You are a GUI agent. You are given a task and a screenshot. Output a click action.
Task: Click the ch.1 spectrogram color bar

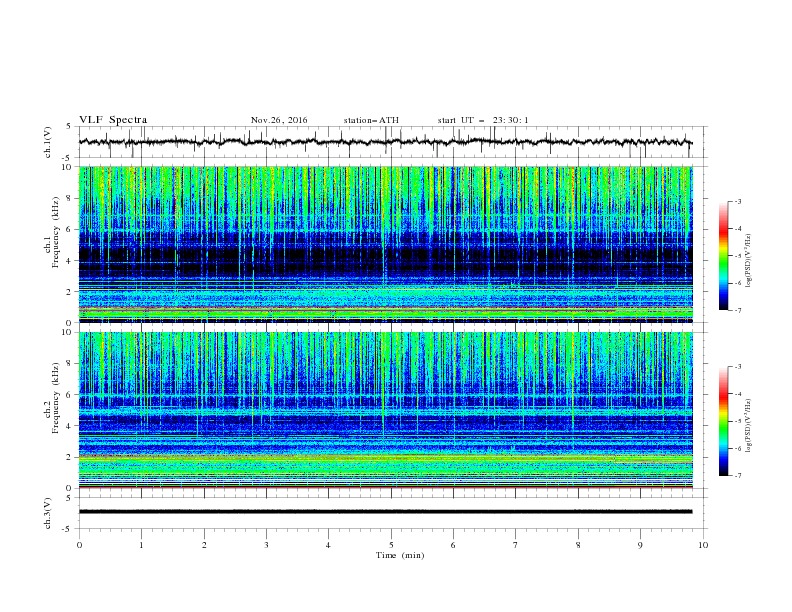(723, 256)
